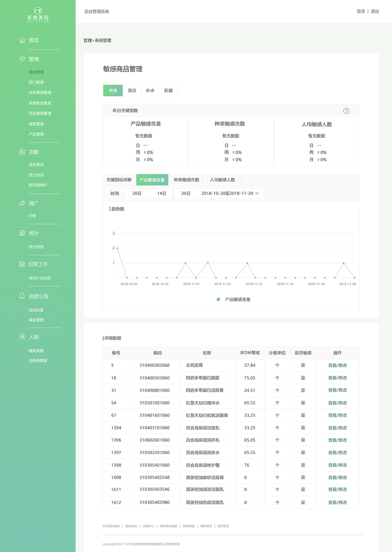This screenshot has height=552, width=392.
Task: Open 留言管理 in sidebar
Action: point(36,320)
